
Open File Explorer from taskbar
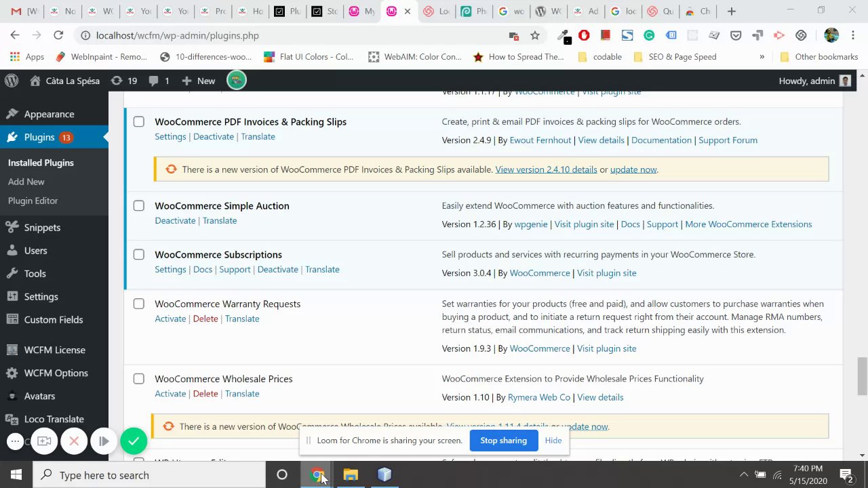(x=351, y=475)
